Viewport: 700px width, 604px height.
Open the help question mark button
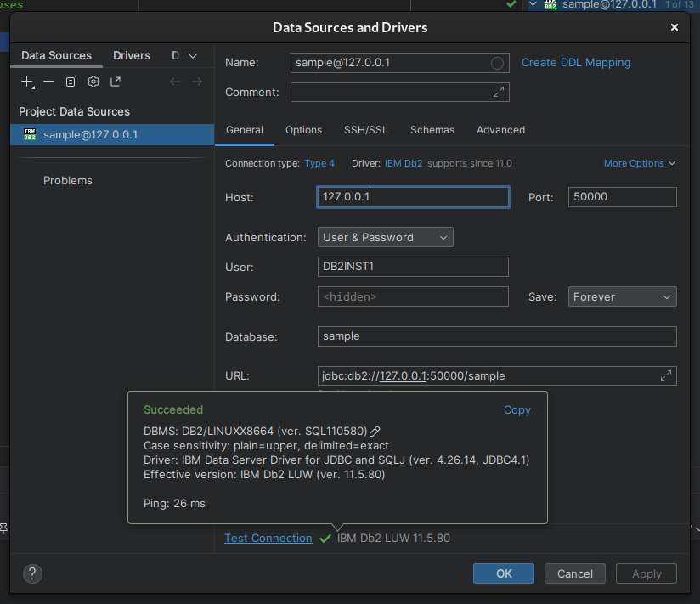click(x=32, y=573)
